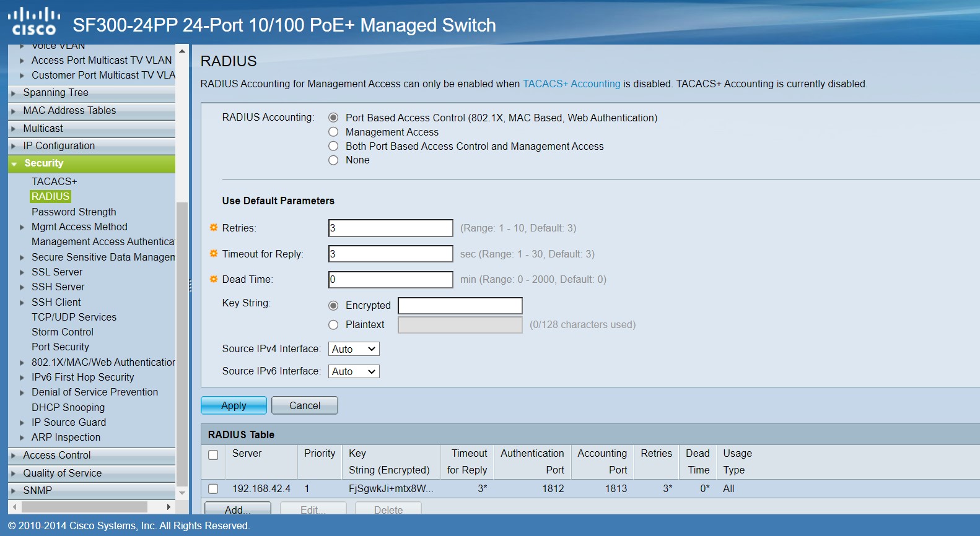
Task: Click Delete button under RADIUS Table
Action: tap(388, 509)
